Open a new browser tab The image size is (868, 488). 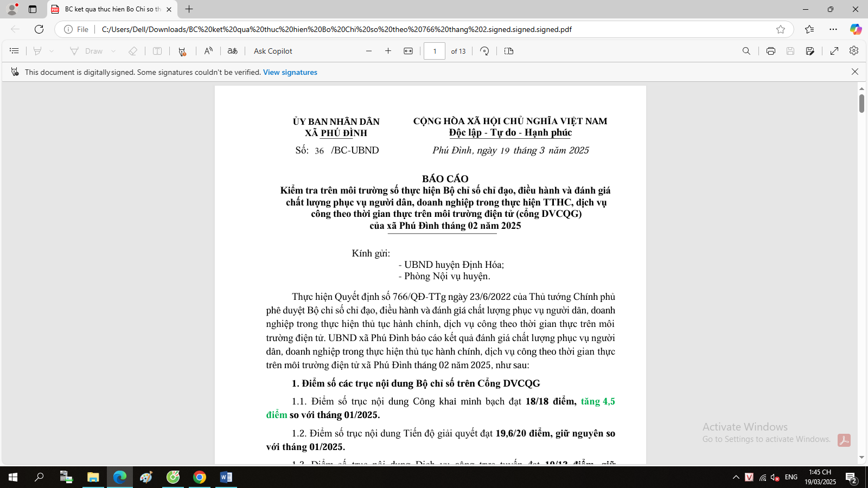pyautogui.click(x=189, y=9)
